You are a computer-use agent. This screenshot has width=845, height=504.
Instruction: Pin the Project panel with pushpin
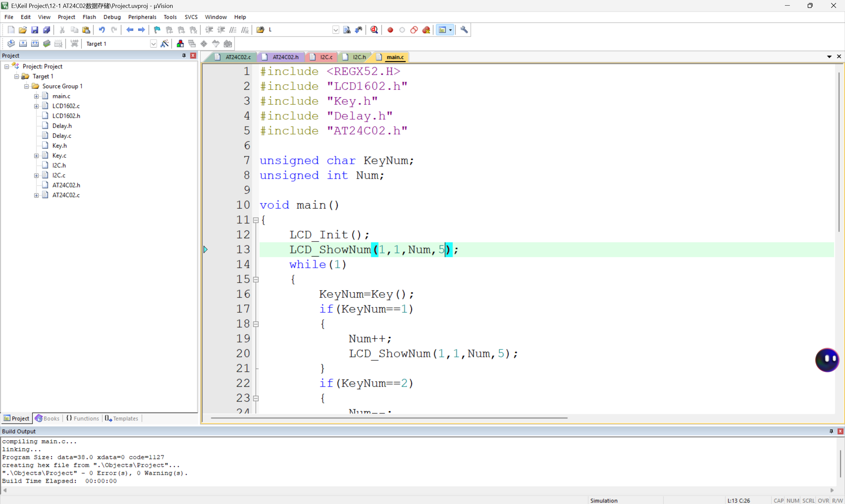pyautogui.click(x=184, y=55)
